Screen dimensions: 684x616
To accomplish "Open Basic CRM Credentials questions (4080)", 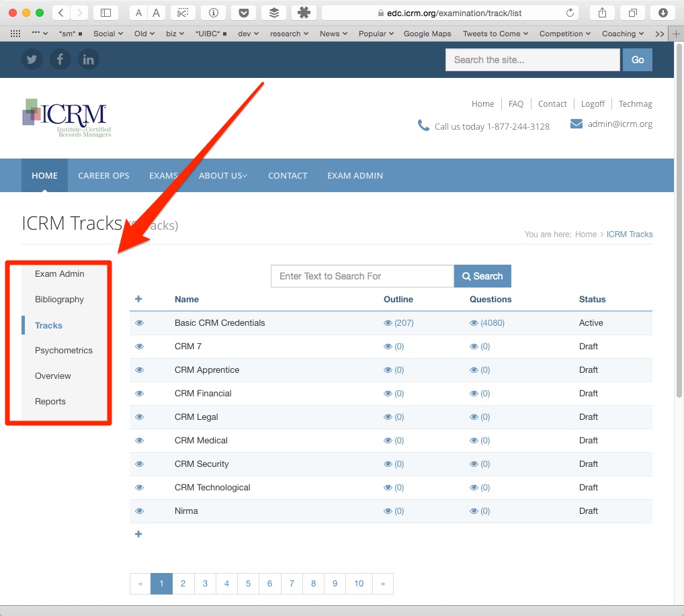I will tap(487, 323).
